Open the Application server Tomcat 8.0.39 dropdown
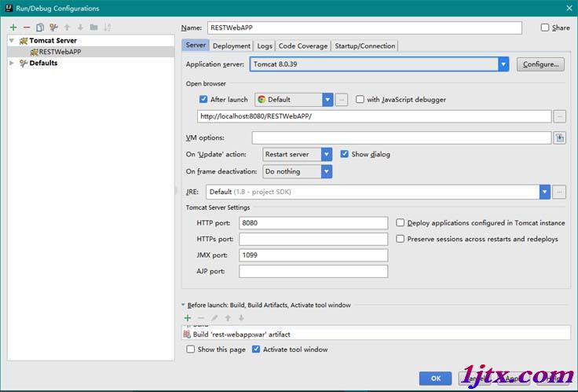The width and height of the screenshot is (578, 392). pos(379,64)
